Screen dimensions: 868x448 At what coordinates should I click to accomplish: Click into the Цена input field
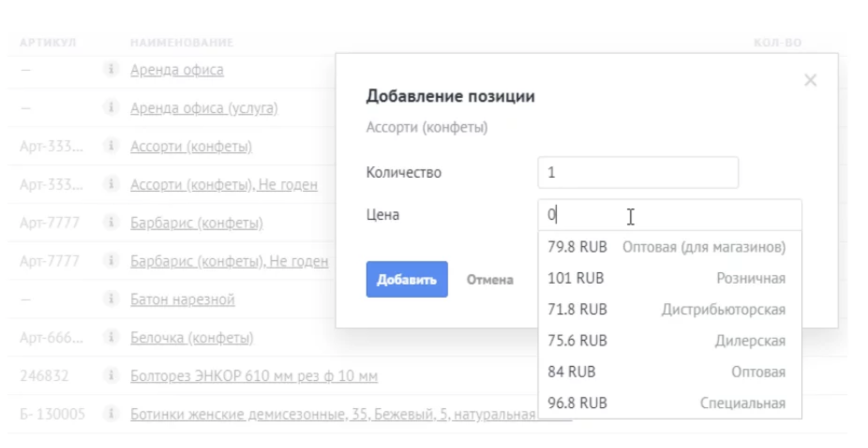[669, 215]
